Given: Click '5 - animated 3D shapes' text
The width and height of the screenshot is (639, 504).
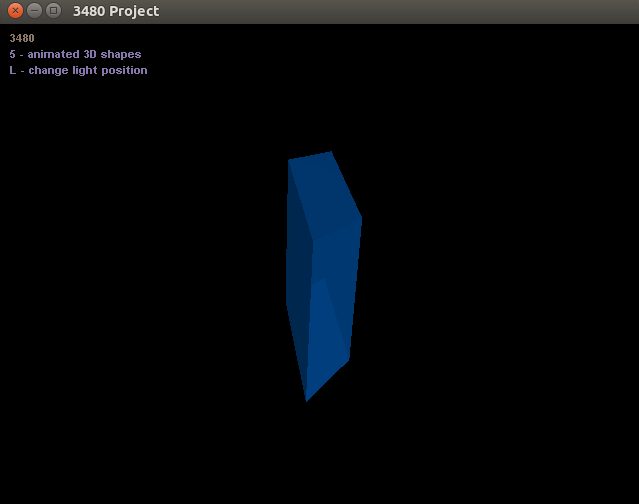Looking at the screenshot, I should (x=75, y=54).
